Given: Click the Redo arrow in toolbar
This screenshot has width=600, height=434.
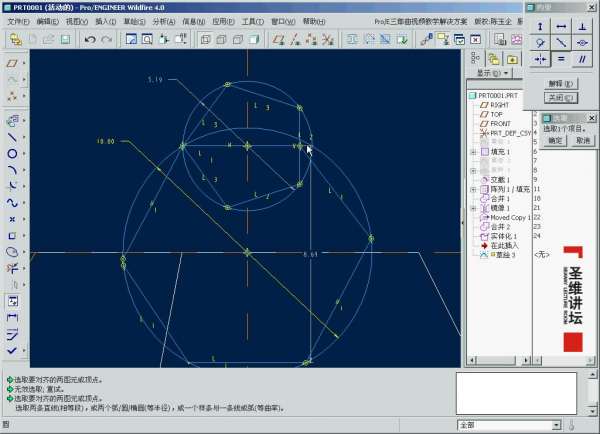Looking at the screenshot, I should pos(106,39).
